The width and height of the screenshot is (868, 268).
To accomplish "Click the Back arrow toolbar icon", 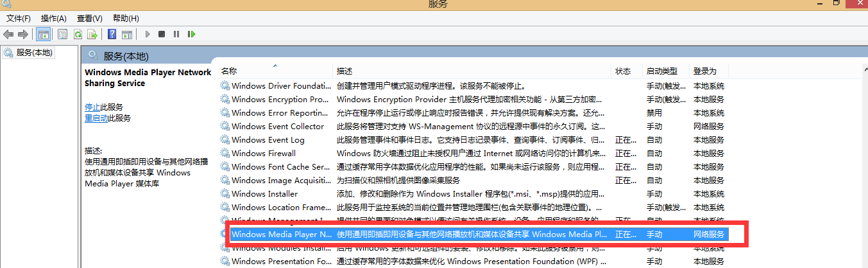I will click(x=8, y=34).
